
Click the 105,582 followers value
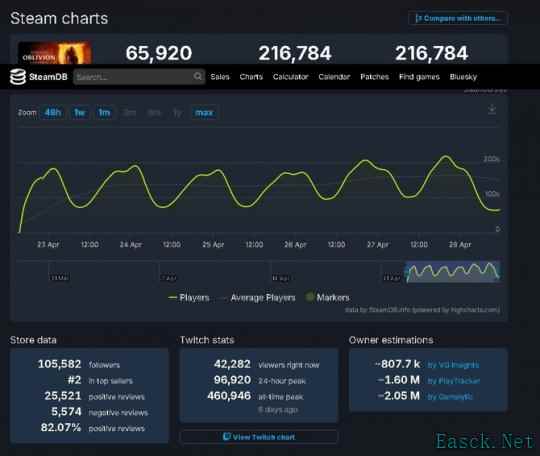(59, 364)
